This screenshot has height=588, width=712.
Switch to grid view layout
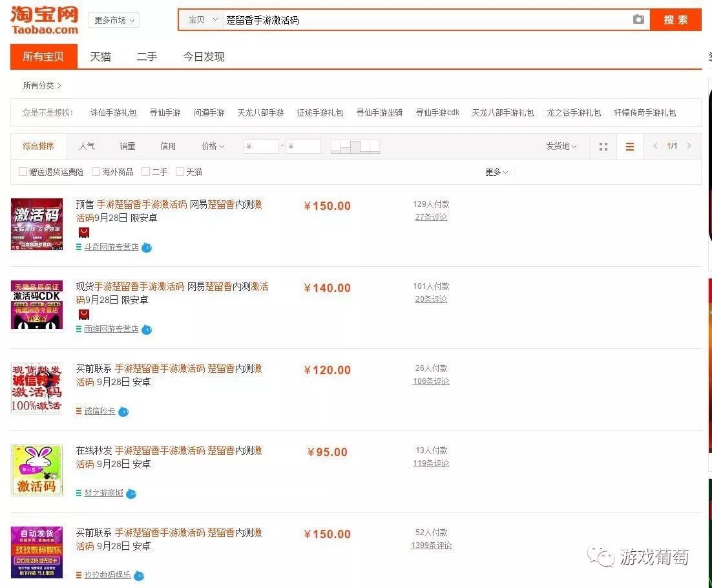[x=603, y=146]
